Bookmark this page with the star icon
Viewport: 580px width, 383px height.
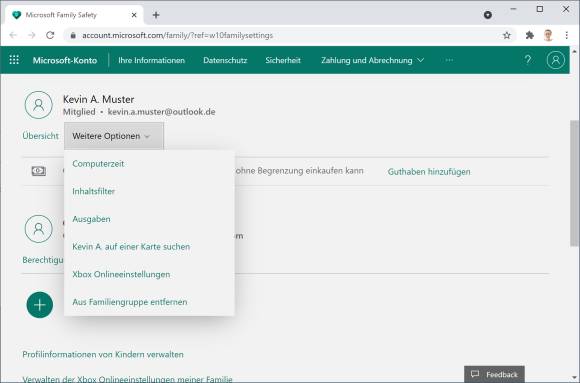(x=507, y=35)
